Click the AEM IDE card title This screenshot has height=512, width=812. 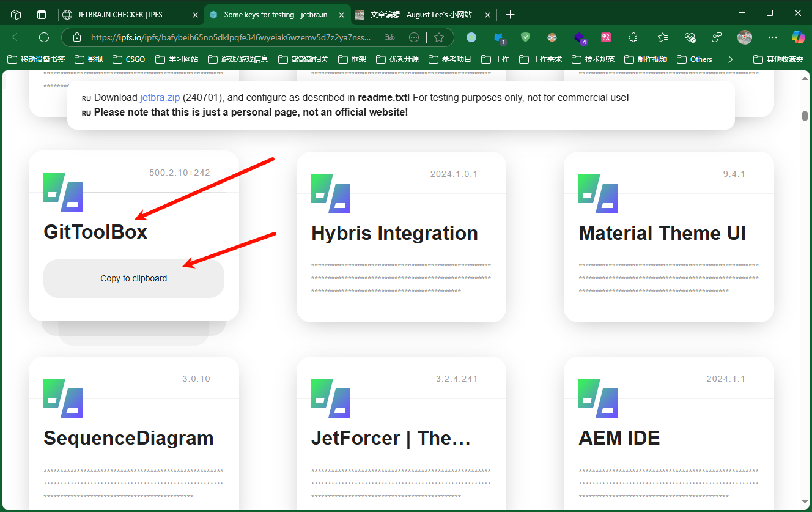(x=619, y=438)
